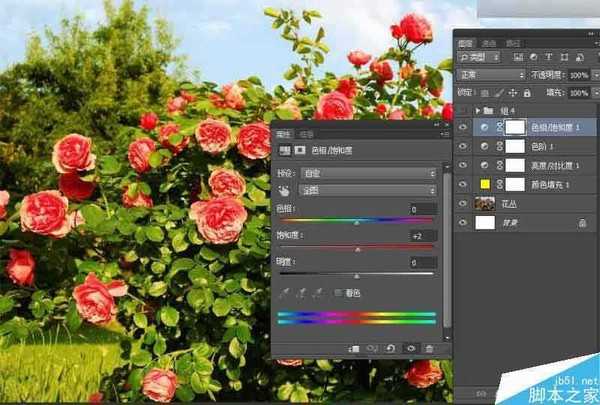Open the layer filter type dropdown
600x405 pixels.
(479, 57)
